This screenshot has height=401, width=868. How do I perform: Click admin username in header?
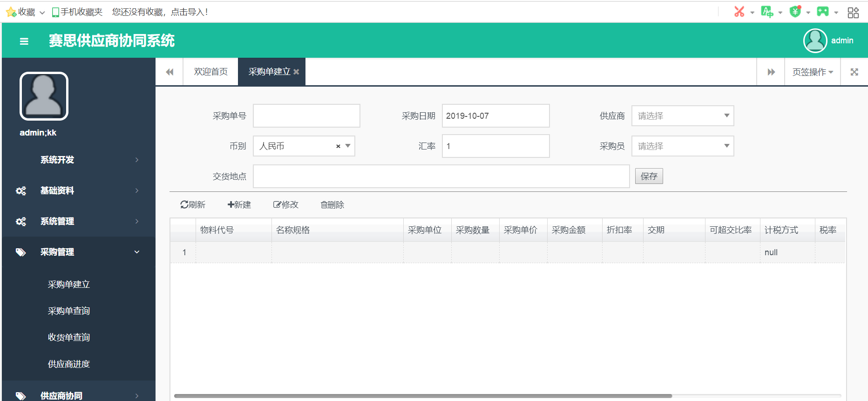tap(842, 41)
